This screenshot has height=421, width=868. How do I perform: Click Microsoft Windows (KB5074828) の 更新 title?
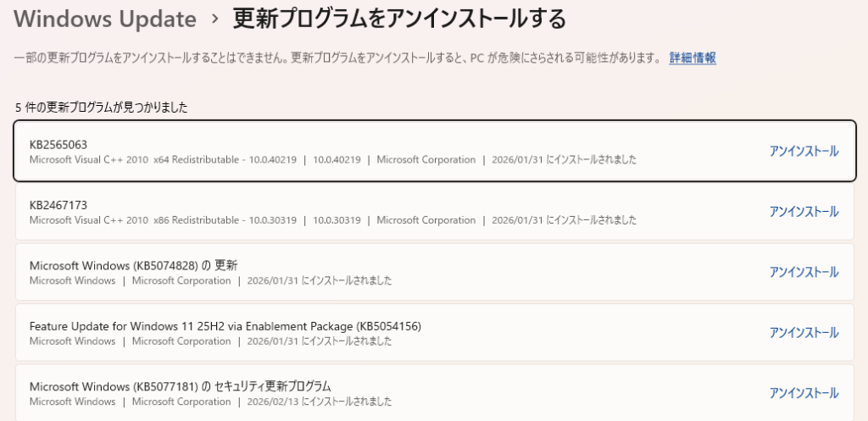click(133, 265)
